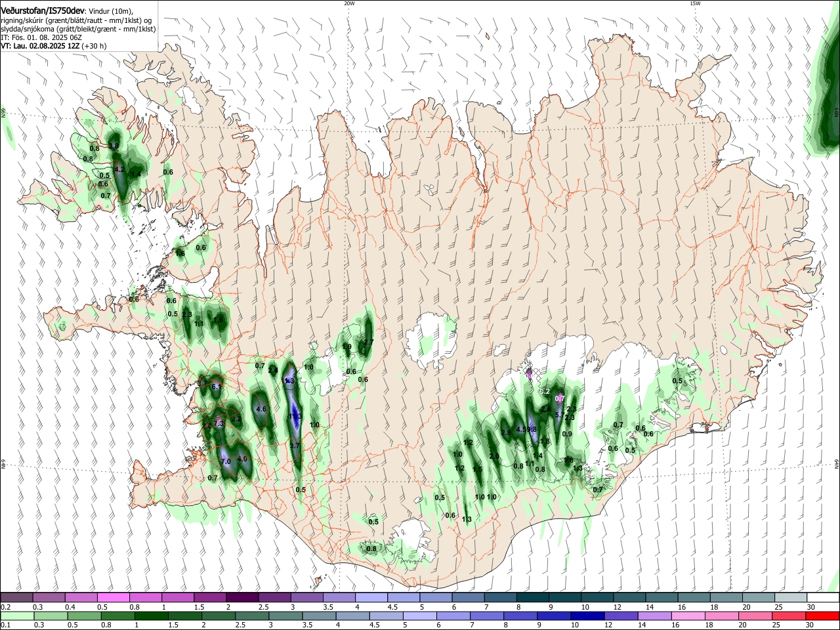Click the 0.9 precipitation value

click(x=568, y=434)
